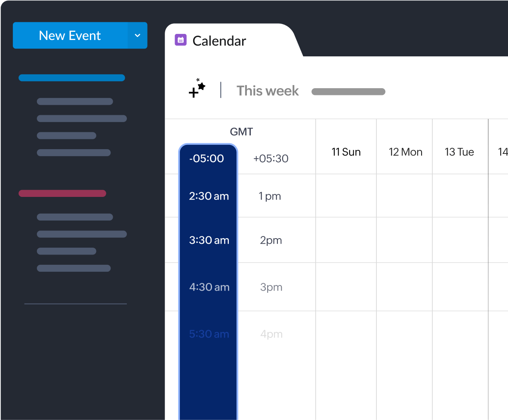
Task: Click the red item in the sidebar
Action: pyautogui.click(x=62, y=193)
